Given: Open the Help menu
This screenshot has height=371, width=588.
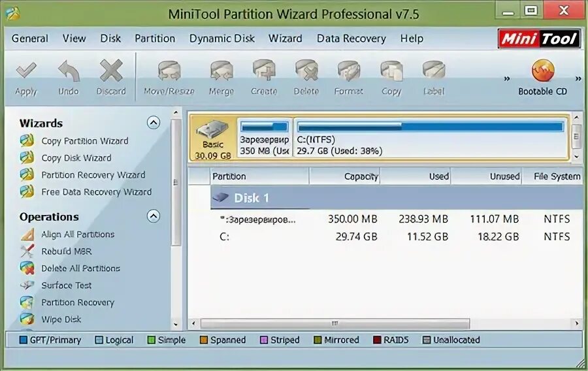Looking at the screenshot, I should click(x=412, y=39).
